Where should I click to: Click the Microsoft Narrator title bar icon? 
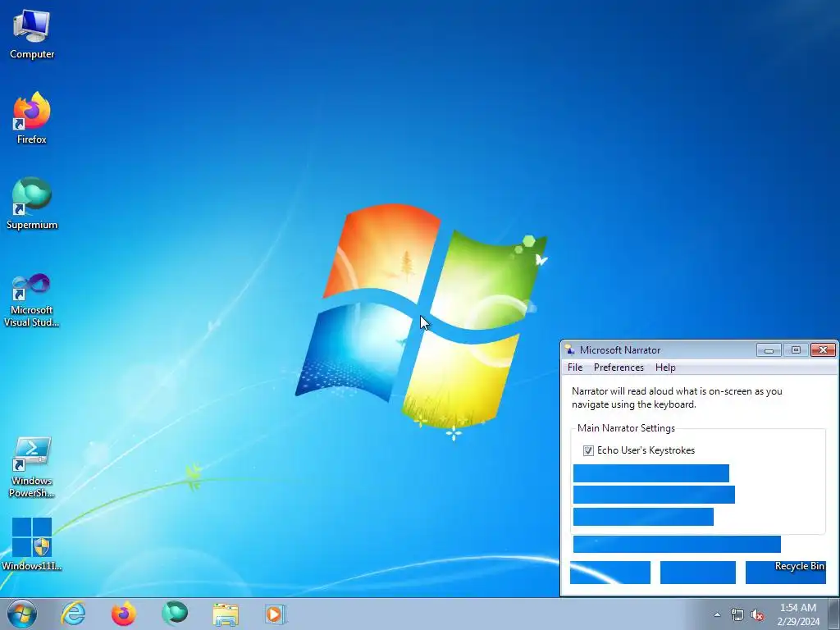click(570, 349)
